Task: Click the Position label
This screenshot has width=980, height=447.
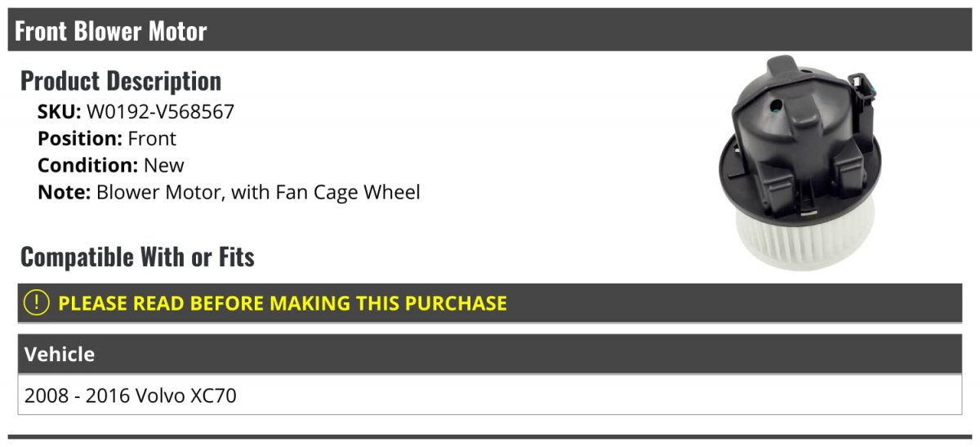Action: [80, 139]
